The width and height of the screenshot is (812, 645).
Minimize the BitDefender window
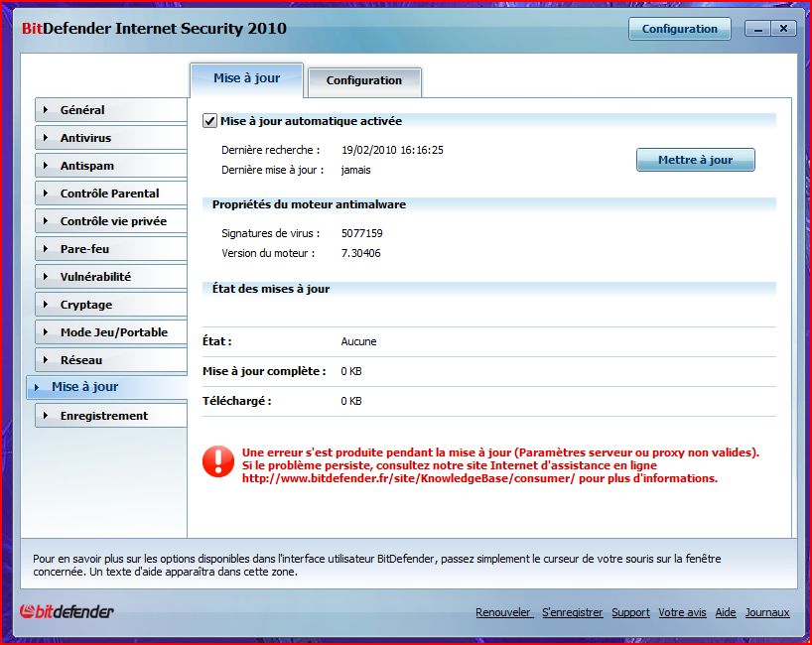coord(758,29)
